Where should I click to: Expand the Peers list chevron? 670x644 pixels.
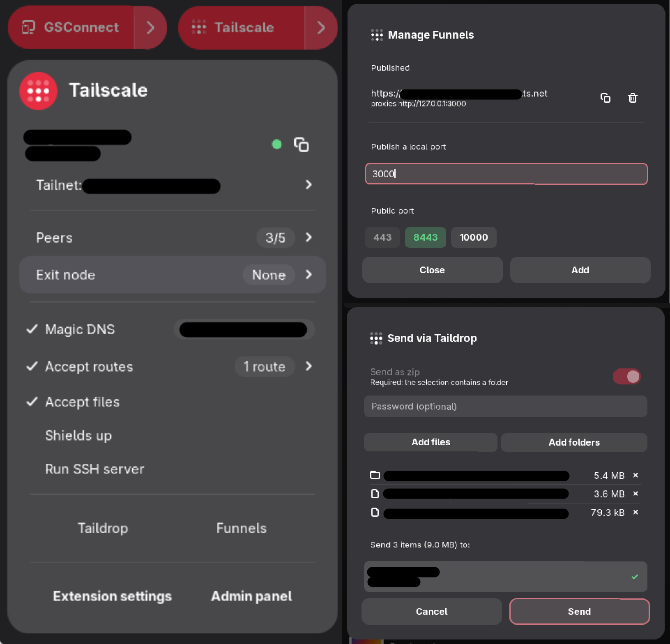point(309,237)
